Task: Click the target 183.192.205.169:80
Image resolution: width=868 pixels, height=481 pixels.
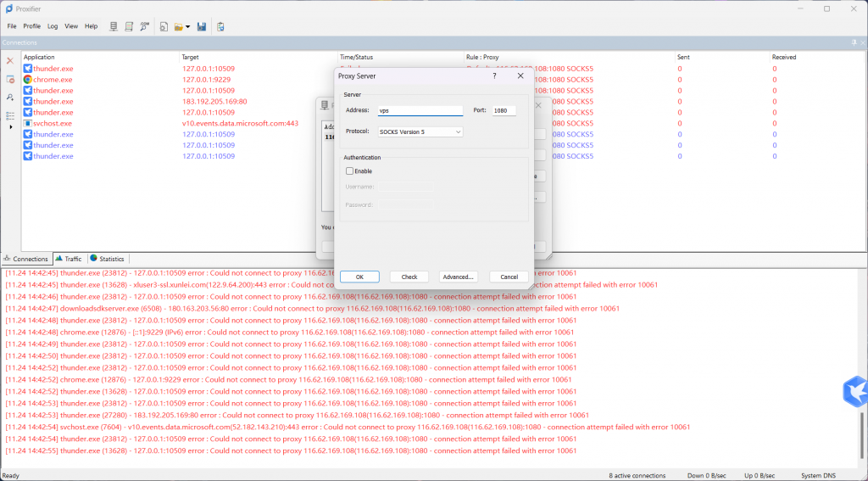Action: pyautogui.click(x=214, y=102)
